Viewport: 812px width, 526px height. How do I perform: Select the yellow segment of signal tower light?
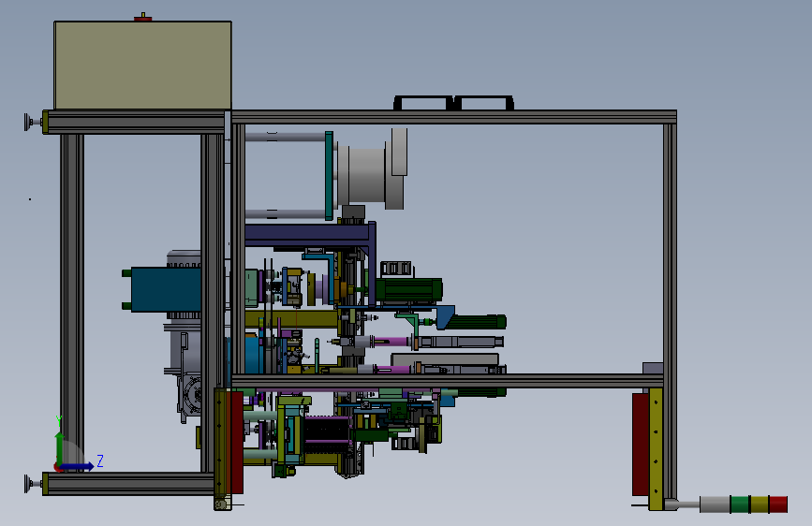tap(760, 504)
